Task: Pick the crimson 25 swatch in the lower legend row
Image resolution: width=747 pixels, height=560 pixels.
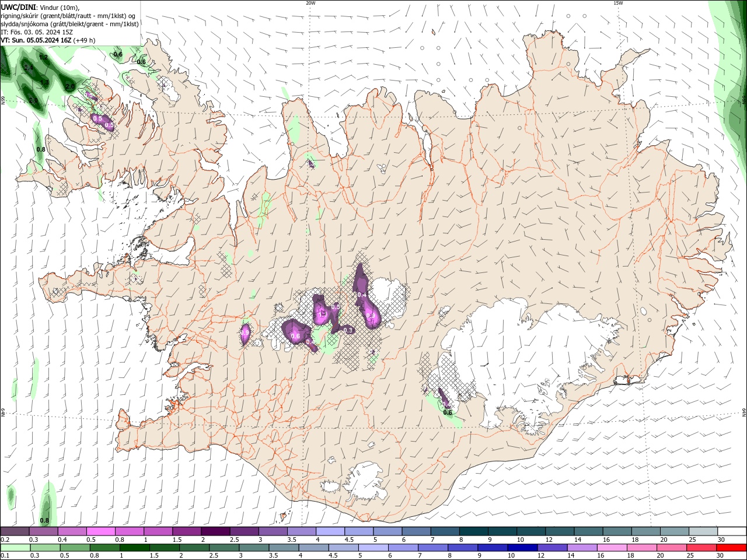Action: (x=702, y=548)
